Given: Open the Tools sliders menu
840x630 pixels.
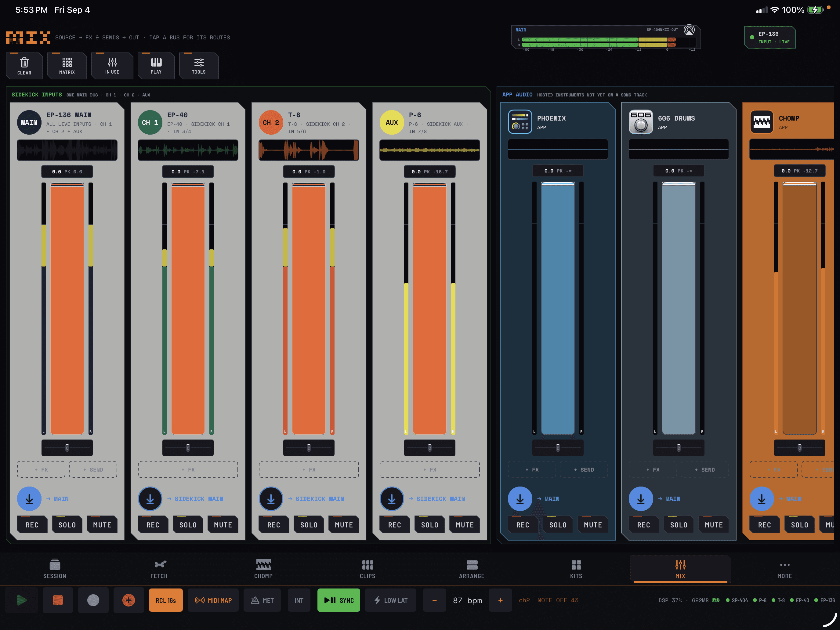Looking at the screenshot, I should [199, 66].
